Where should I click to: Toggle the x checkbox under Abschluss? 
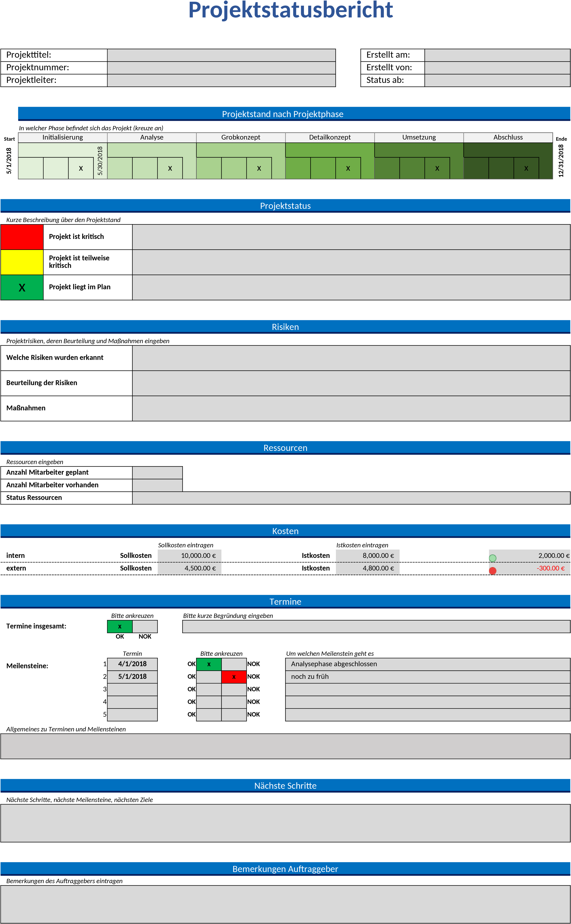pyautogui.click(x=526, y=168)
